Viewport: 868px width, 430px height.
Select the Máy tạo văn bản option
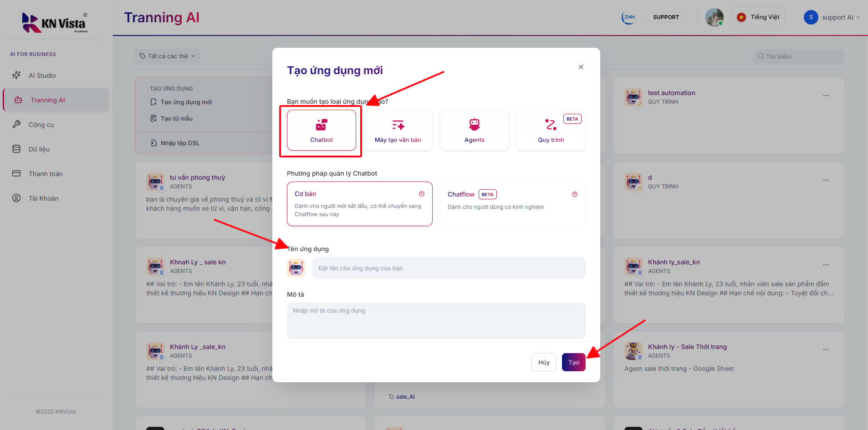(398, 131)
